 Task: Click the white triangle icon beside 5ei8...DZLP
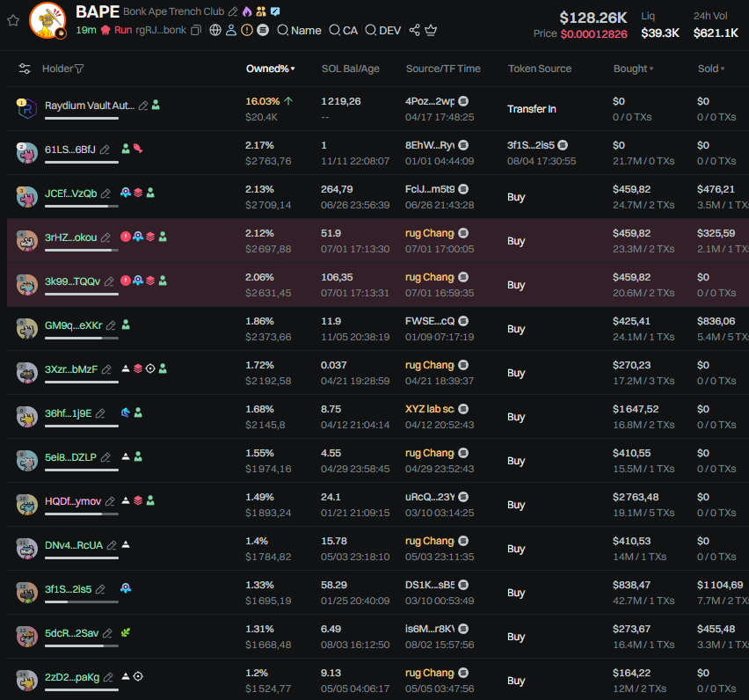(126, 456)
